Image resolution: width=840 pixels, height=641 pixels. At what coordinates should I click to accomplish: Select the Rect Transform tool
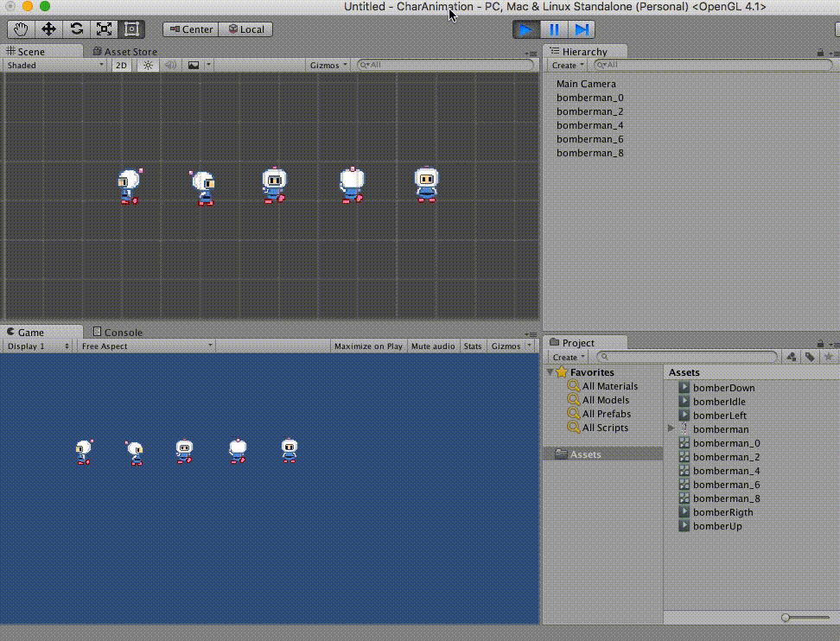click(x=131, y=29)
